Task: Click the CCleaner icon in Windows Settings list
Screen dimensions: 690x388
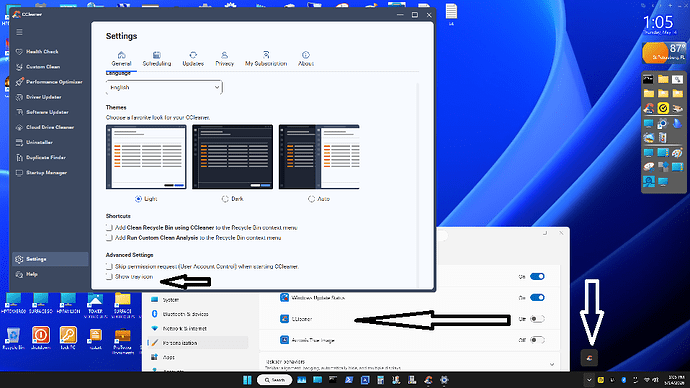Action: click(x=284, y=319)
